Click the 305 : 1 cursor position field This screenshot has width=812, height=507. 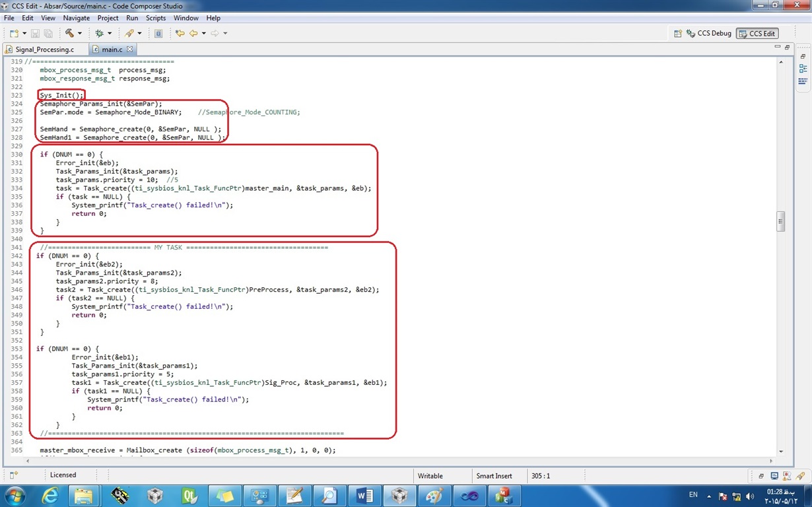[541, 476]
